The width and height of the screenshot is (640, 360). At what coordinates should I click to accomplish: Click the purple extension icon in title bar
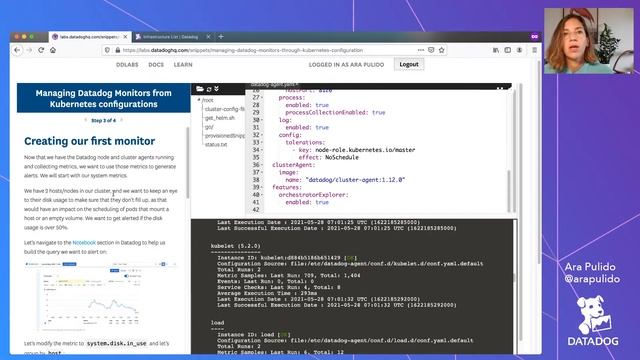click(x=534, y=37)
